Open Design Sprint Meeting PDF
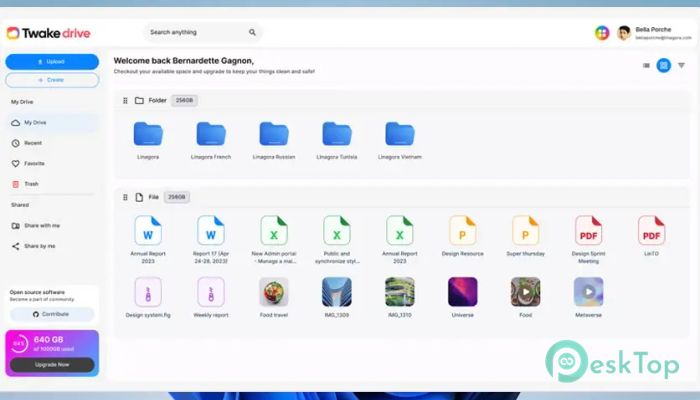The image size is (700, 400). (x=588, y=230)
